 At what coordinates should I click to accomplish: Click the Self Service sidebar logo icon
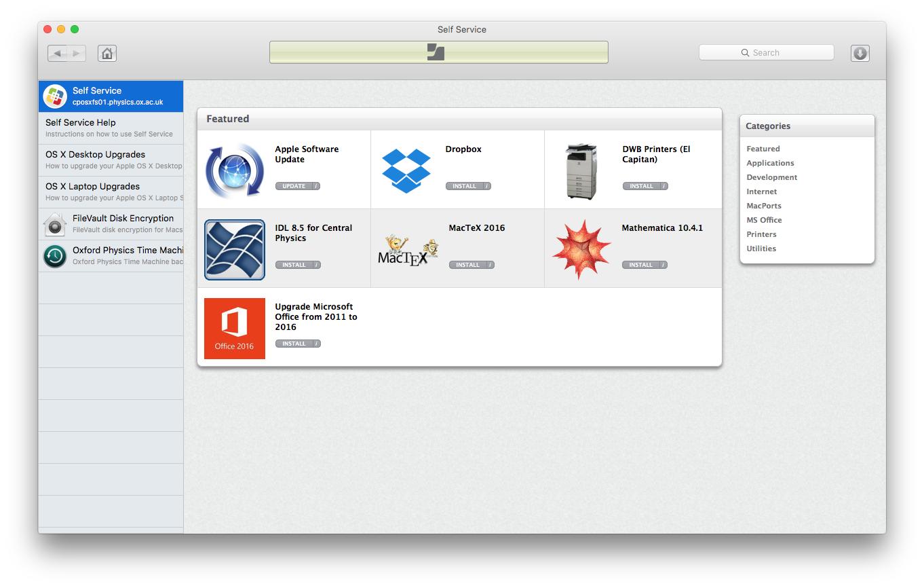click(x=55, y=96)
